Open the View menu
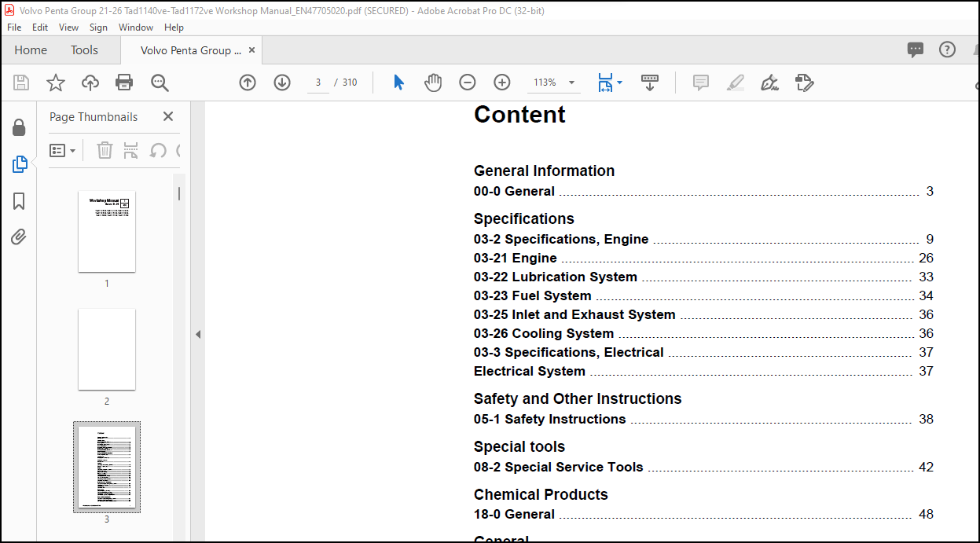 coord(69,27)
